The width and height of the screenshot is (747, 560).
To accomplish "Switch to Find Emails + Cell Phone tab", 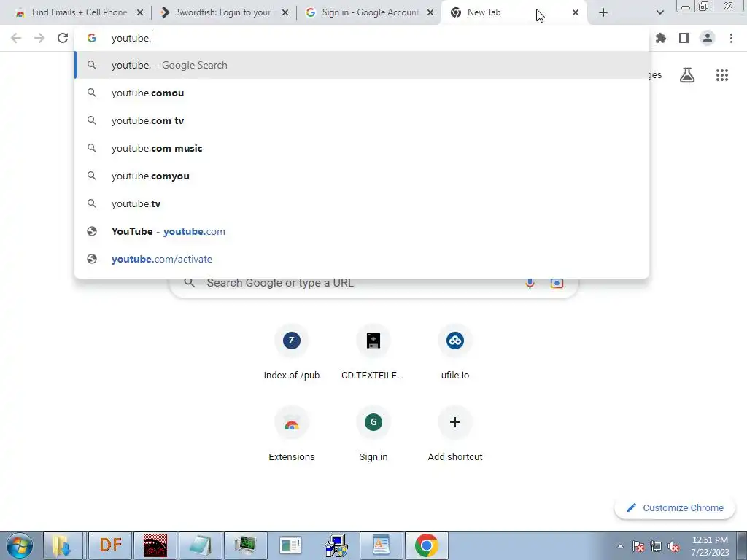I will 79,12.
